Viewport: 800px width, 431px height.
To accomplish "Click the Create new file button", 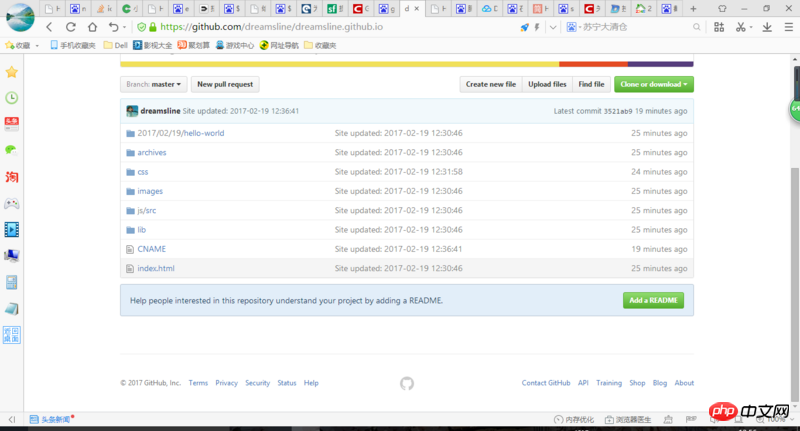I will tap(491, 84).
